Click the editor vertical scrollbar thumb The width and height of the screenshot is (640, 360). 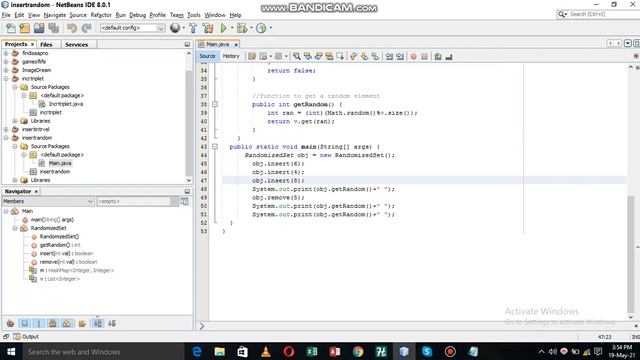(x=631, y=253)
